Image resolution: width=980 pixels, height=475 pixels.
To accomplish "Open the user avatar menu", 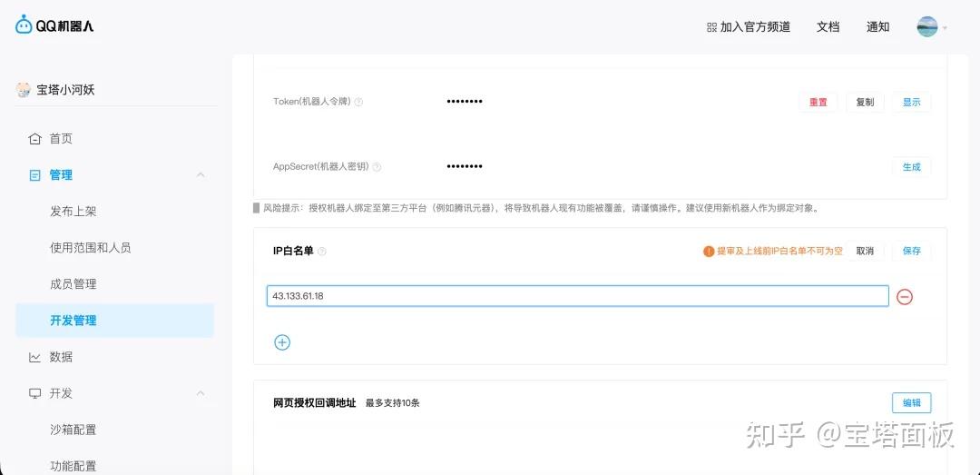I will [926, 26].
